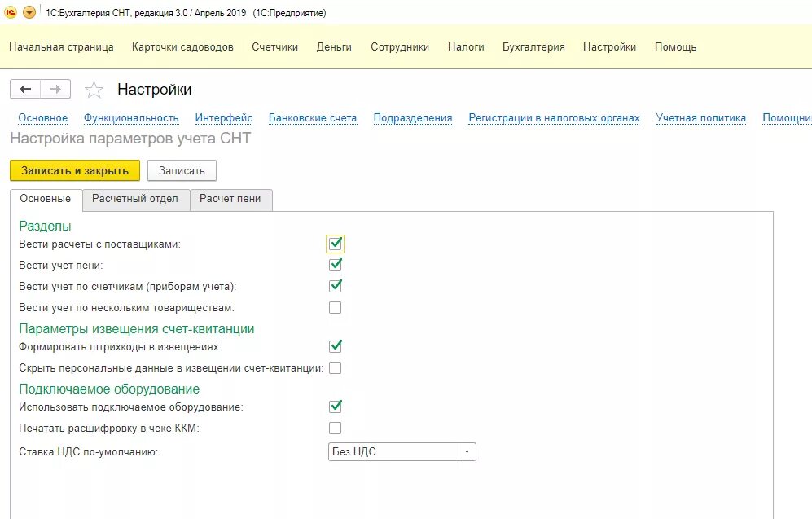
Task: Click Настройка параметров учета СНТ title
Action: (130, 139)
